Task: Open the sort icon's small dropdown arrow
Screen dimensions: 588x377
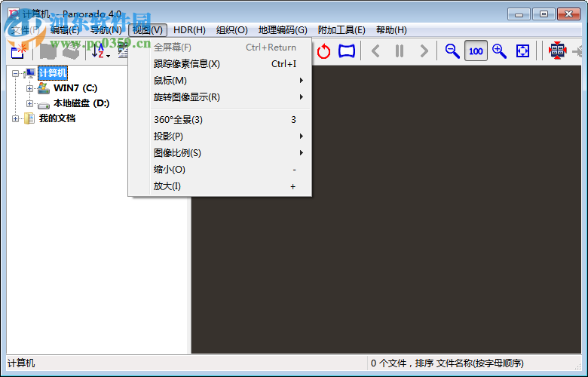Action: tap(109, 56)
